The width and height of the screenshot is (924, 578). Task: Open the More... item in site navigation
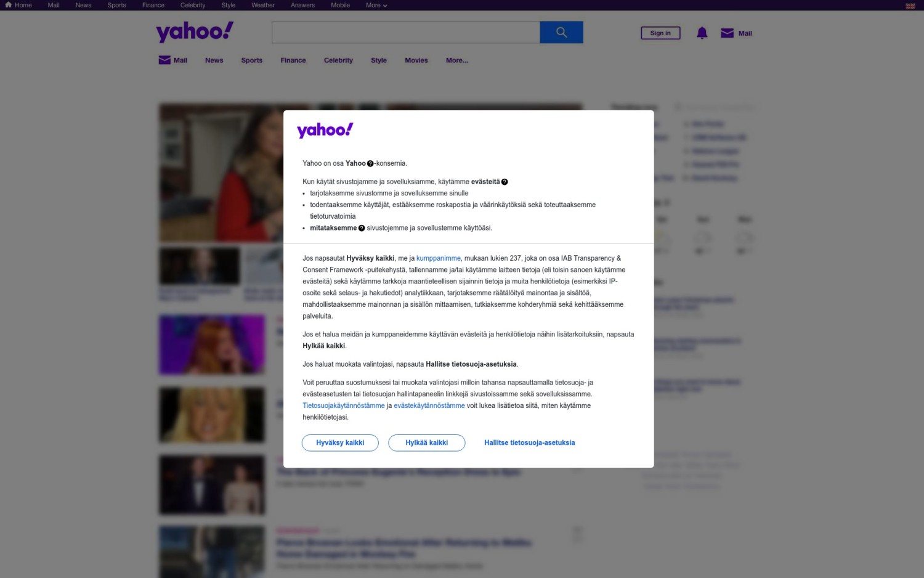(x=457, y=60)
